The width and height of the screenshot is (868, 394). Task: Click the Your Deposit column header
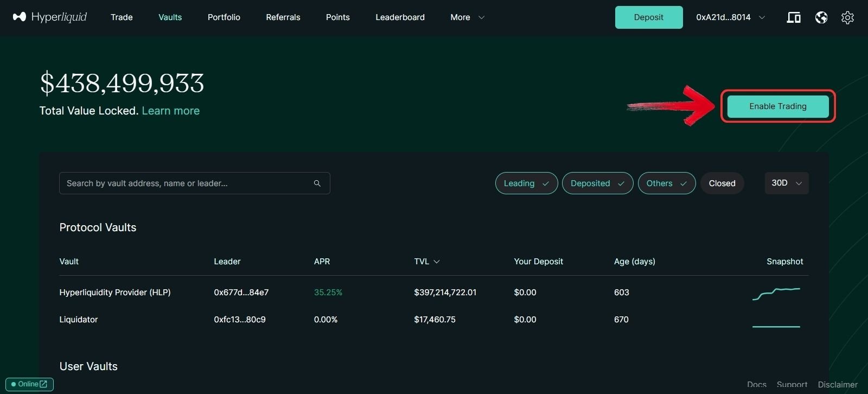[x=539, y=262]
